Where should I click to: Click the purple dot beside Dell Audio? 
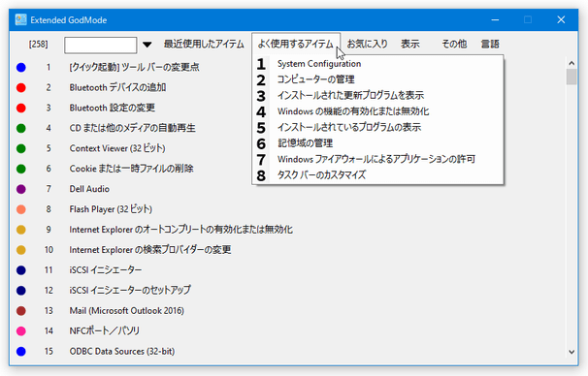pos(21,189)
